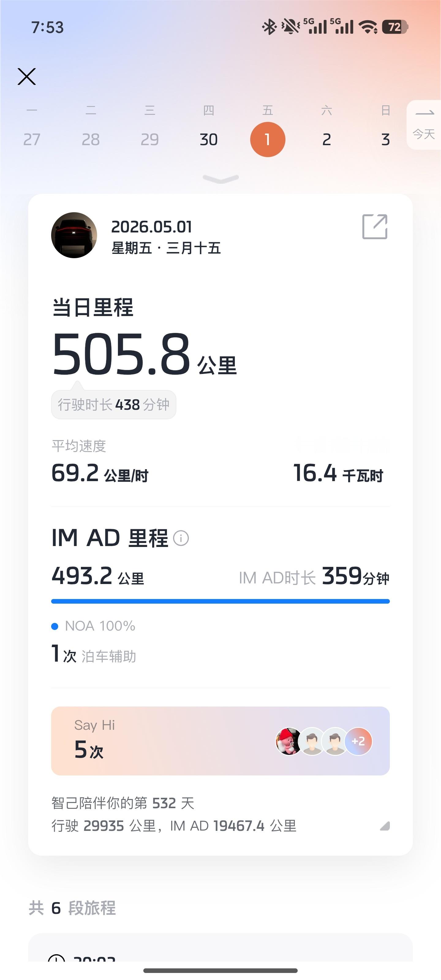The image size is (441, 980).
Task: Select Monday the 27th in calendar
Action: pyautogui.click(x=32, y=140)
